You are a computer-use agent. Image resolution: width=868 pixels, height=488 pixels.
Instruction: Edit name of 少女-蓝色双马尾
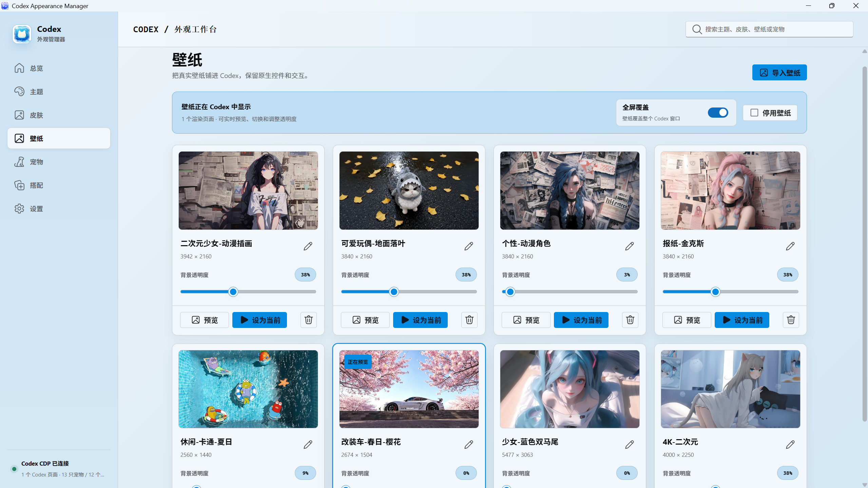(629, 444)
